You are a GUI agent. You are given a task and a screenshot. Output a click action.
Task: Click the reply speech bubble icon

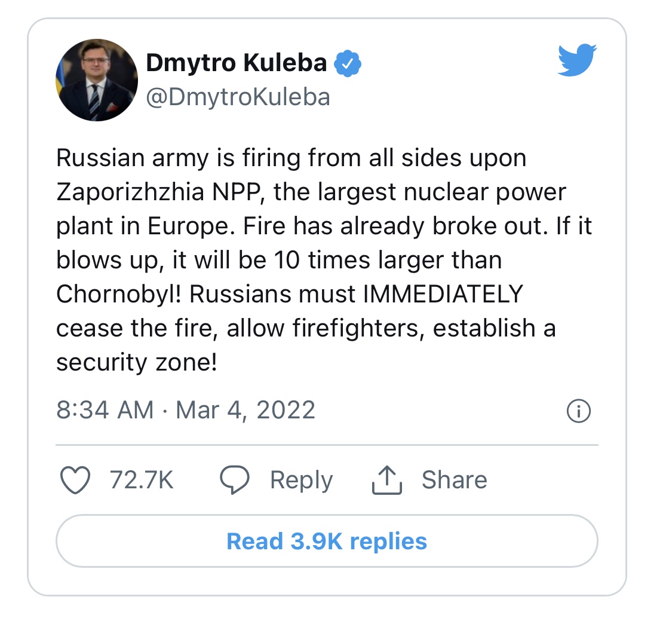[234, 481]
